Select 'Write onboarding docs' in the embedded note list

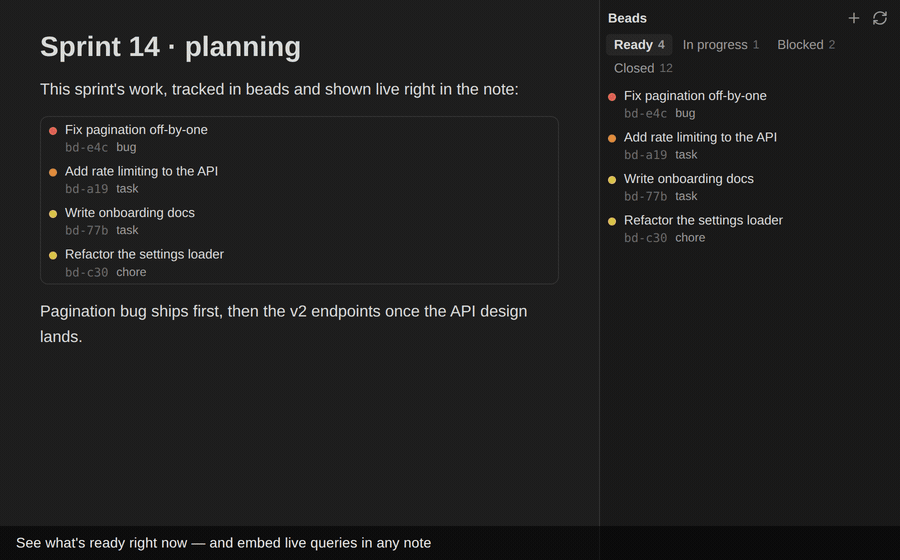pos(130,213)
